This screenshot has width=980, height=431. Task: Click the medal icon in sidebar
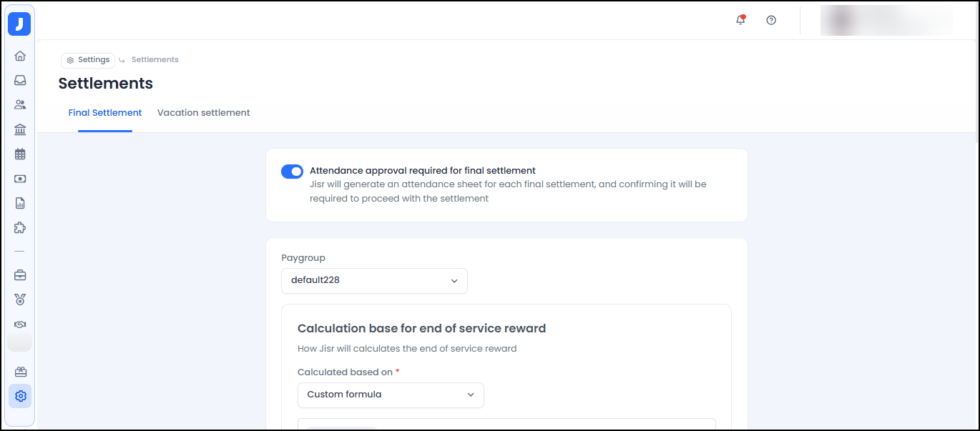click(20, 299)
